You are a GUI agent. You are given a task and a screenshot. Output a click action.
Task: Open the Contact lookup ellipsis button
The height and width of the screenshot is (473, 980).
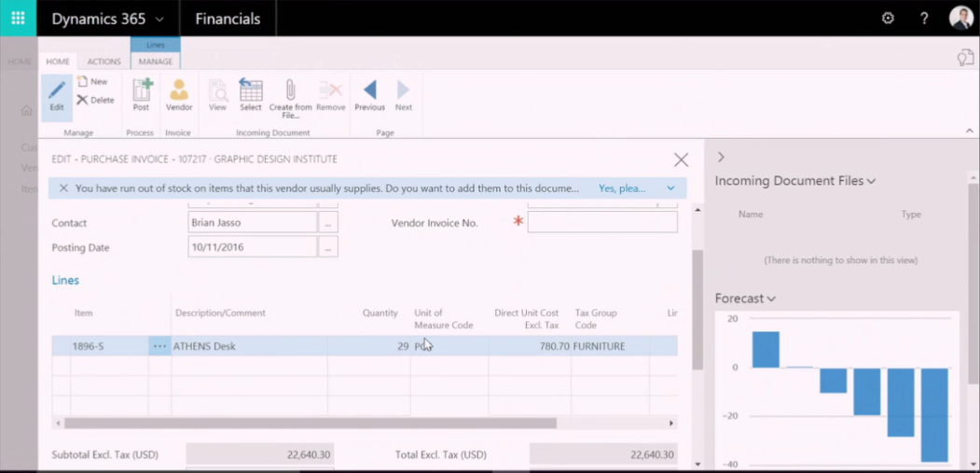pos(328,222)
